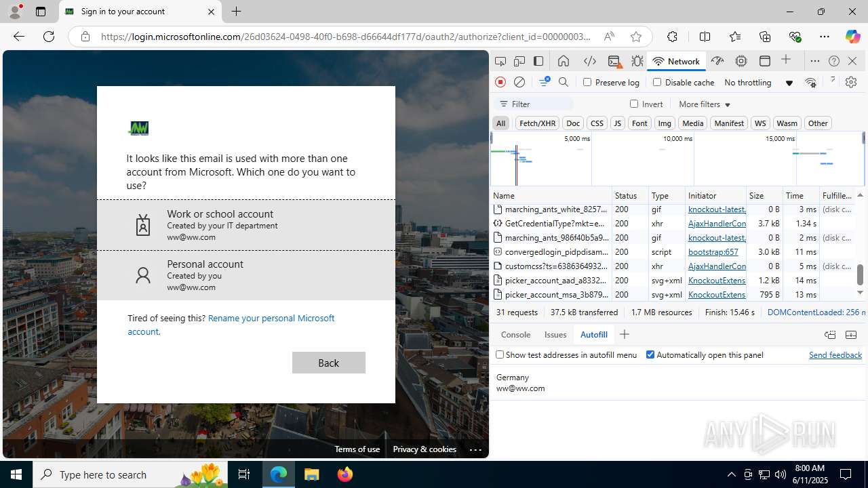The image size is (868, 488).
Task: Open browser Settings and more menu
Action: 825,37
